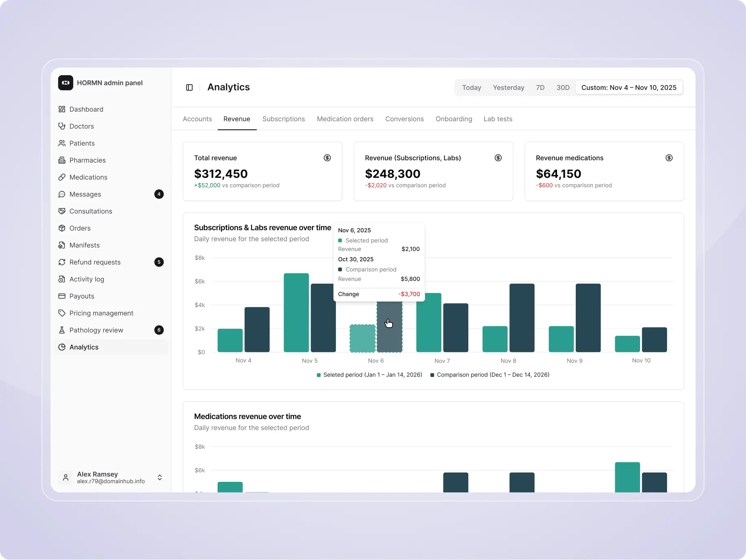The image size is (746, 560).
Task: Toggle the sidebar collapse icon
Action: [x=189, y=87]
